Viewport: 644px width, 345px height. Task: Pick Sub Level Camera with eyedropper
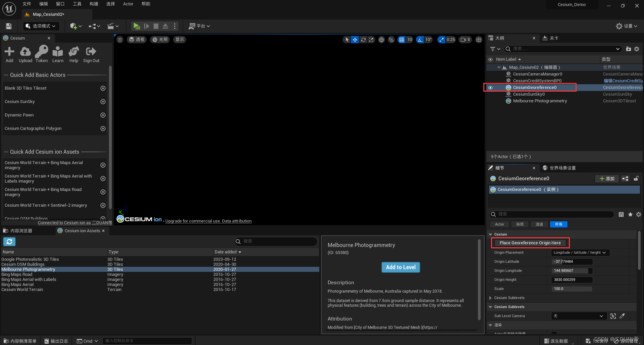[622, 316]
